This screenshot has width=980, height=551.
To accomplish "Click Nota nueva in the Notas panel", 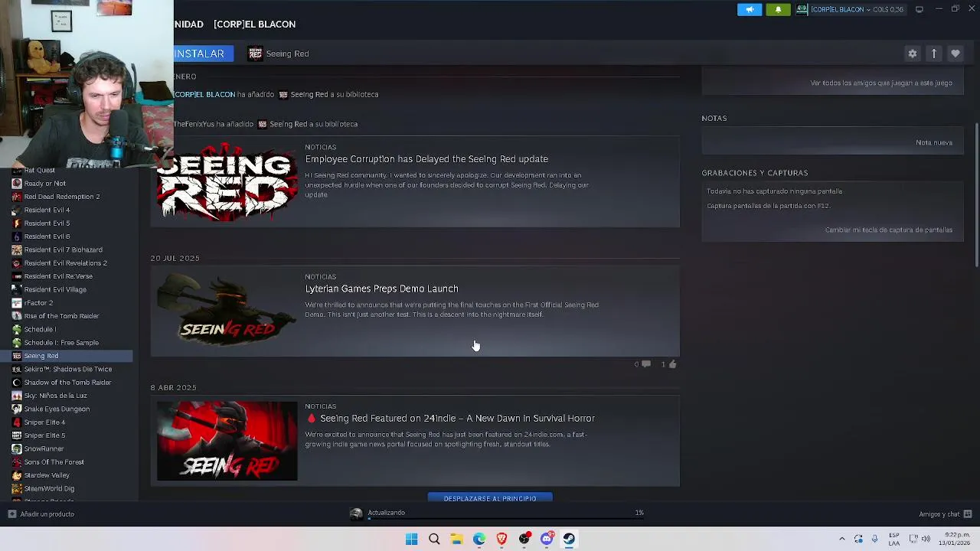I will (x=934, y=142).
